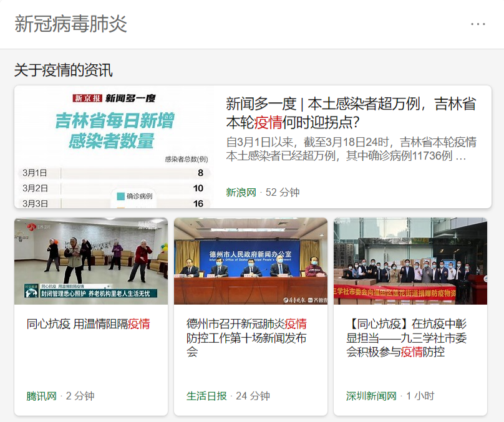Open headline 德州市召开新冠肺炎疫情防控工作新闻发布会
This screenshot has width=504, height=422.
[247, 337]
